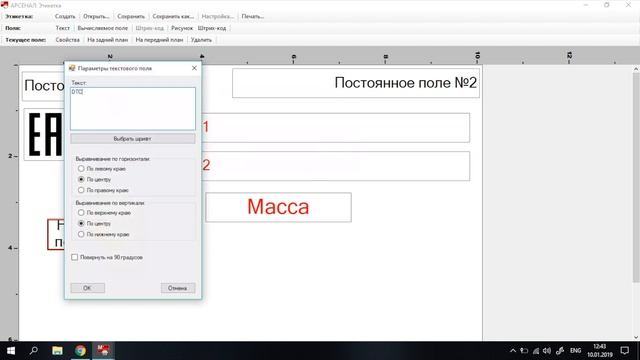Select the field showing red number 1
The width and height of the screenshot is (640, 360).
click(335, 128)
